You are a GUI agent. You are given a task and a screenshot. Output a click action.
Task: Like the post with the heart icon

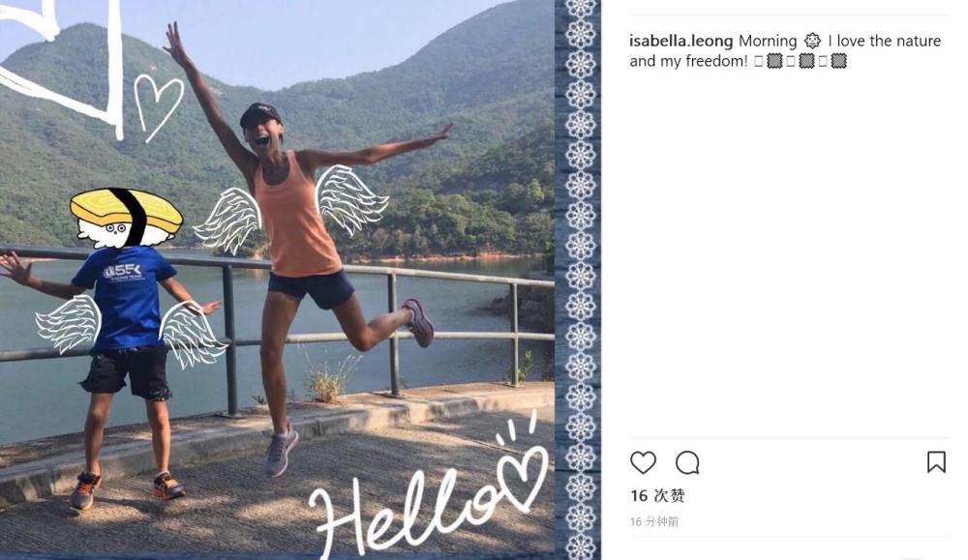(643, 462)
